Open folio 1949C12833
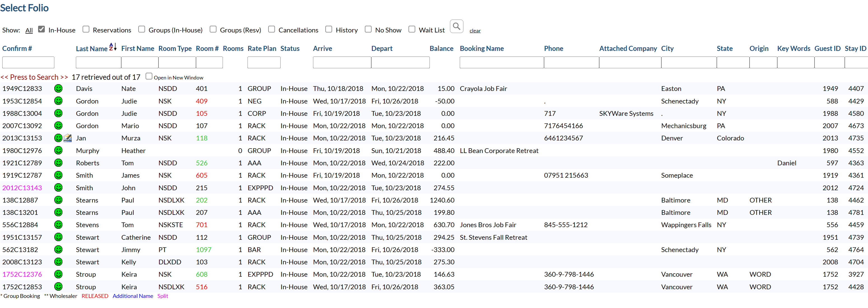The image size is (868, 308). (x=22, y=88)
